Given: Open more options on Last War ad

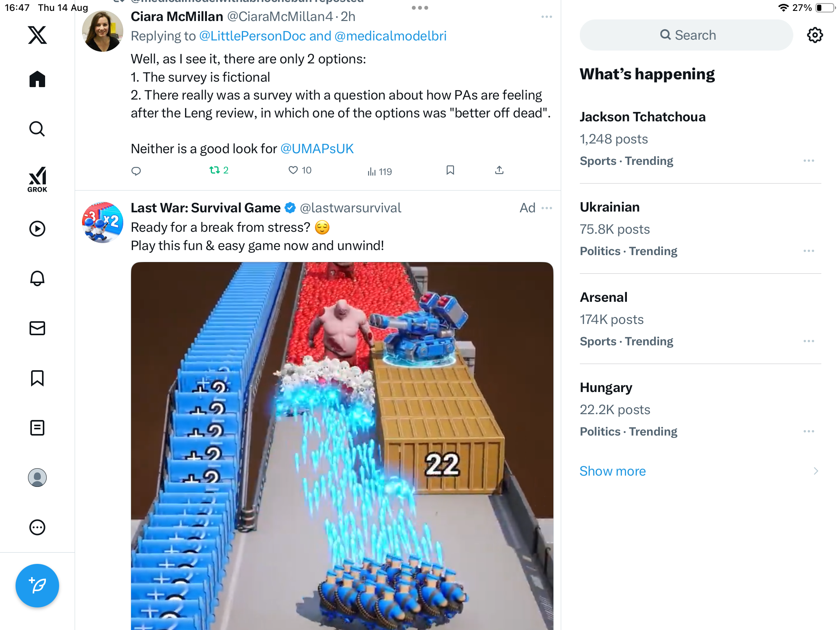Looking at the screenshot, I should click(x=546, y=208).
